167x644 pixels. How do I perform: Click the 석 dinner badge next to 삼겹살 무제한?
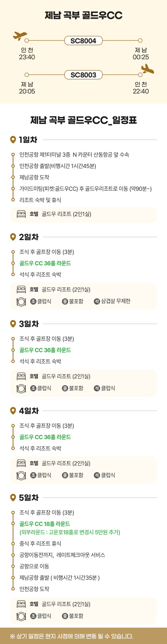(x=97, y=301)
